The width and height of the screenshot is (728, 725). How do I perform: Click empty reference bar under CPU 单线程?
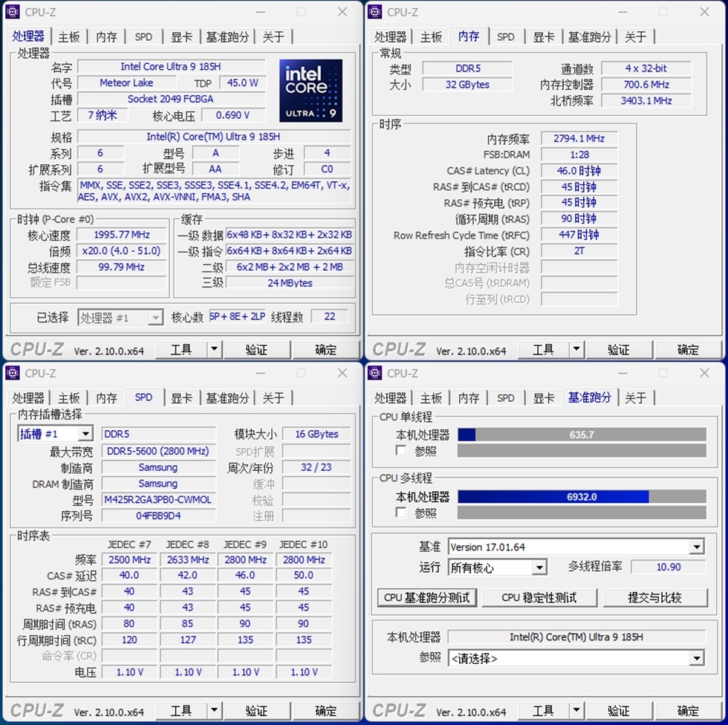pyautogui.click(x=582, y=451)
